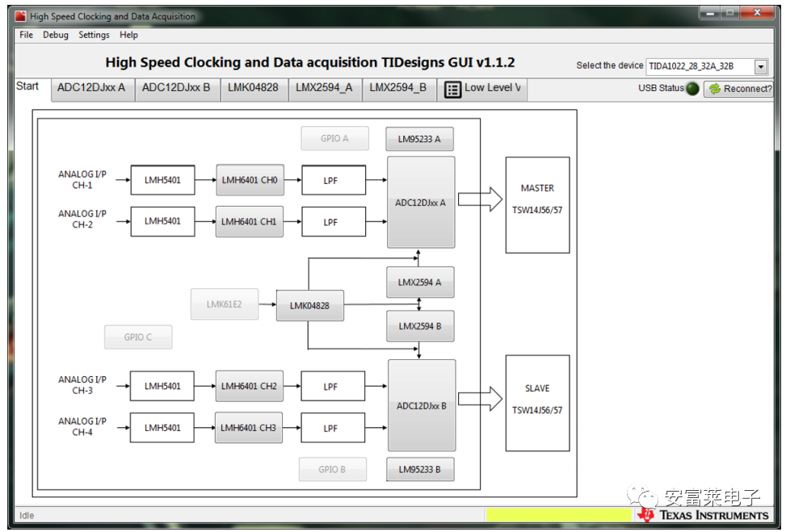
Task: Select the LMH6401 CH2 block
Action: pos(249,386)
